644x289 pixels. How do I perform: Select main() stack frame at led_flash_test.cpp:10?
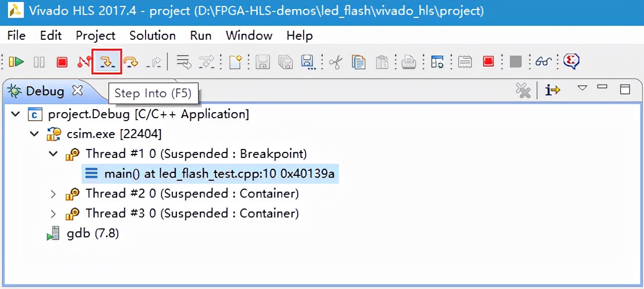pyautogui.click(x=210, y=174)
